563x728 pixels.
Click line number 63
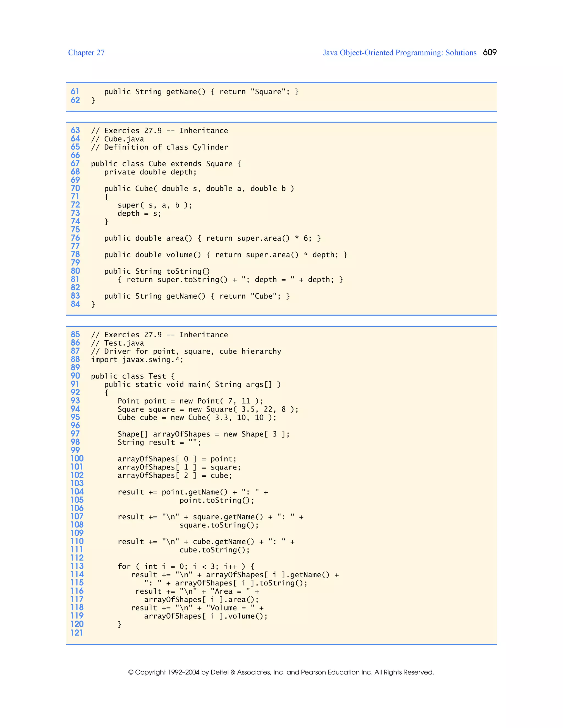tap(75, 130)
